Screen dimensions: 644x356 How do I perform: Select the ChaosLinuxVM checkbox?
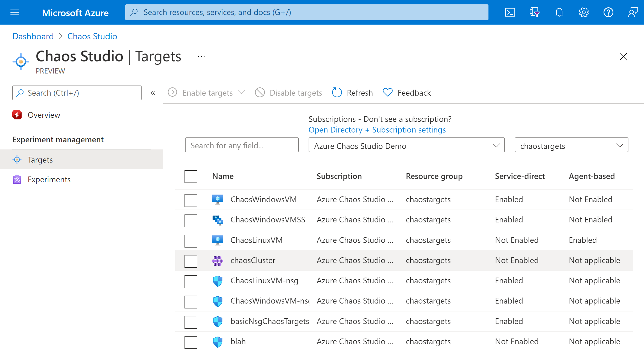pos(191,240)
